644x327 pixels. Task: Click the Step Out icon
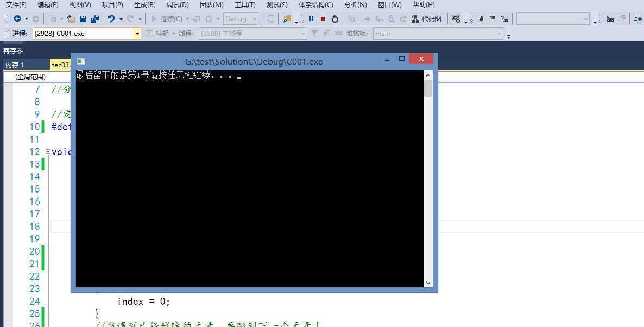[x=403, y=19]
